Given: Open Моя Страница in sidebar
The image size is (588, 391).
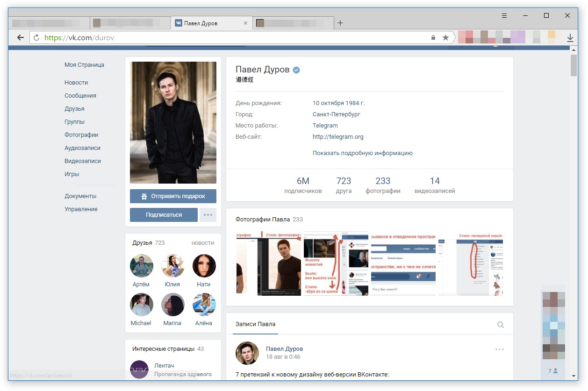Looking at the screenshot, I should pos(84,65).
